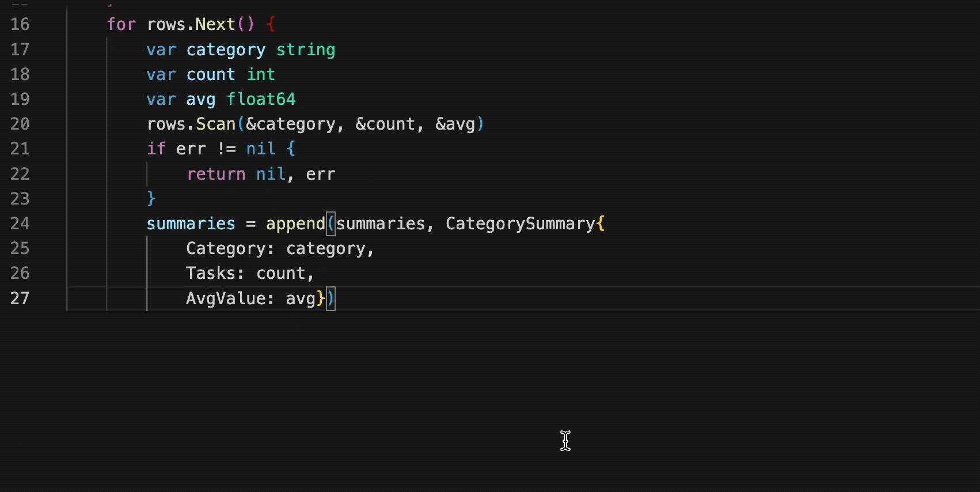Screen dimensions: 980x492
Task: Click the 'int' type on line 18
Action: pos(261,74)
